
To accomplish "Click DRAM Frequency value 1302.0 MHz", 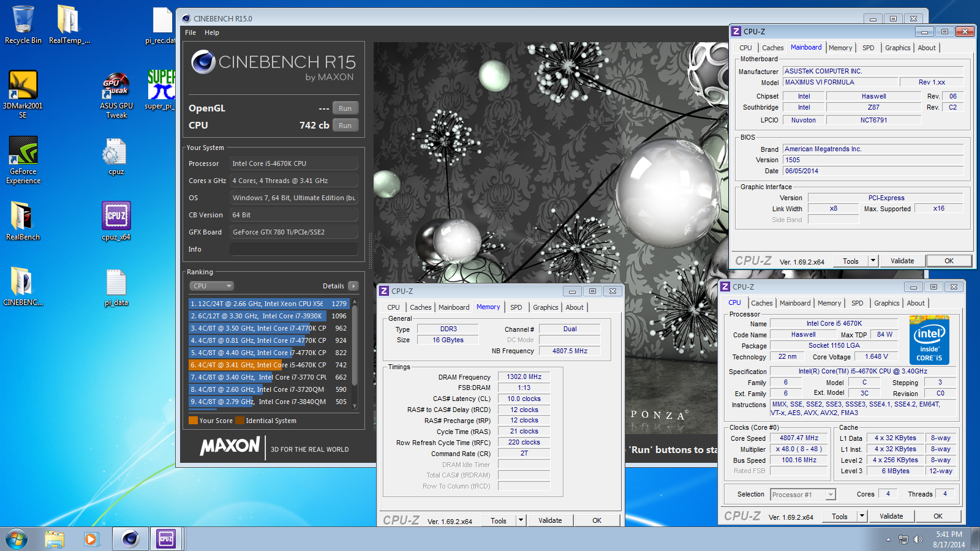I will (x=524, y=377).
